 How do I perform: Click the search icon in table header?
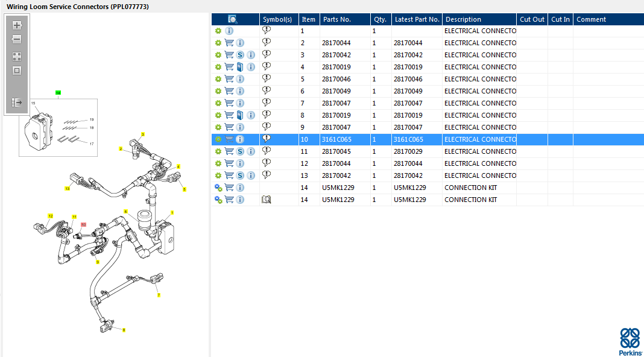point(233,19)
